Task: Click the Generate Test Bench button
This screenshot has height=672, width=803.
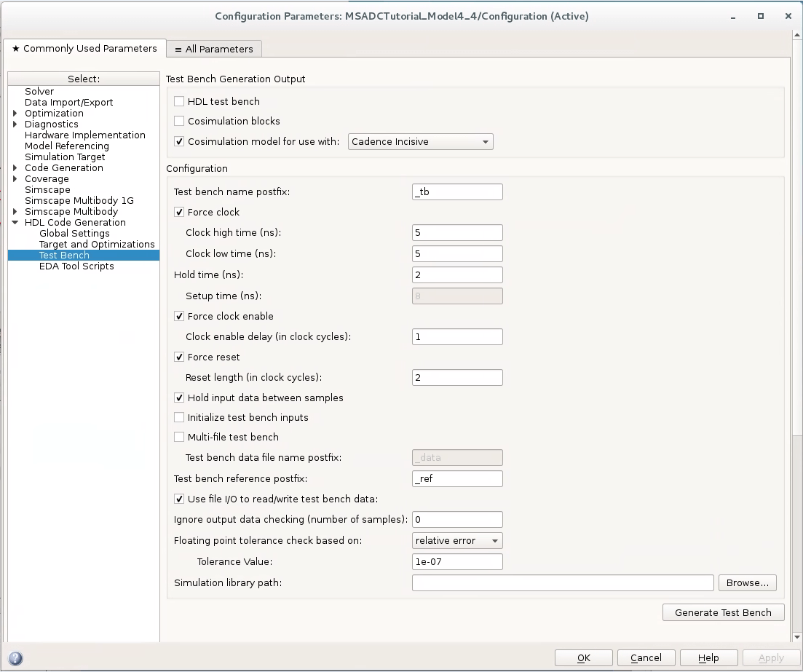Action: [x=722, y=612]
